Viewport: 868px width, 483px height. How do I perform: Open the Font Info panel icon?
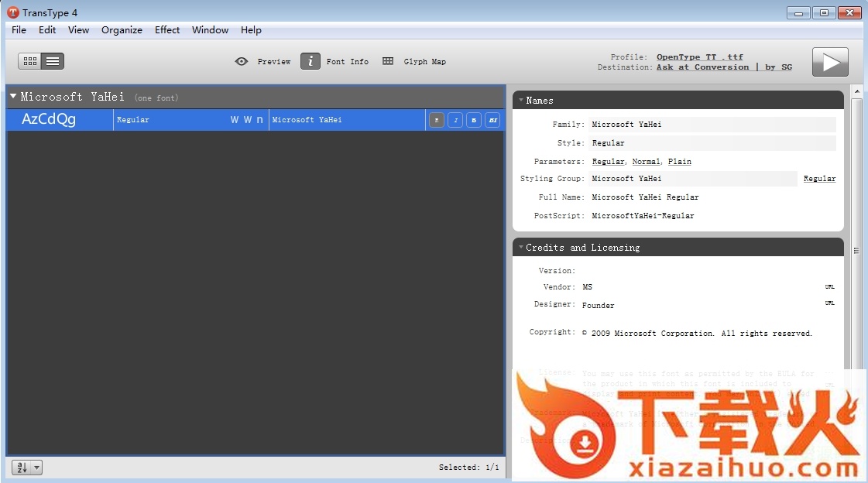[x=310, y=61]
